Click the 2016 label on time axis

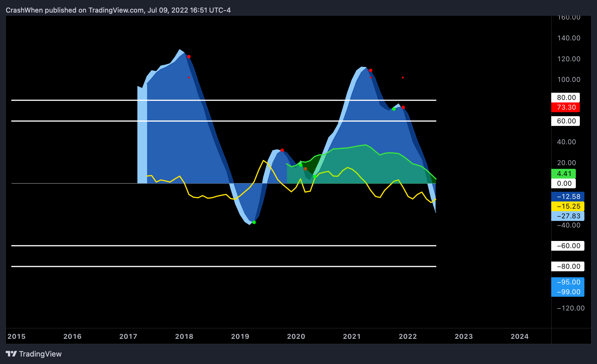(x=72, y=337)
